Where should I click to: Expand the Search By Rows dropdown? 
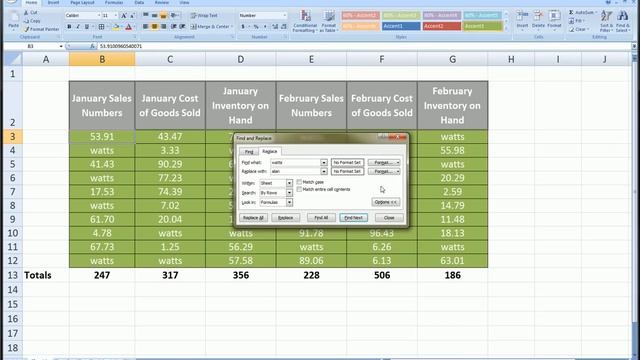pyautogui.click(x=289, y=193)
